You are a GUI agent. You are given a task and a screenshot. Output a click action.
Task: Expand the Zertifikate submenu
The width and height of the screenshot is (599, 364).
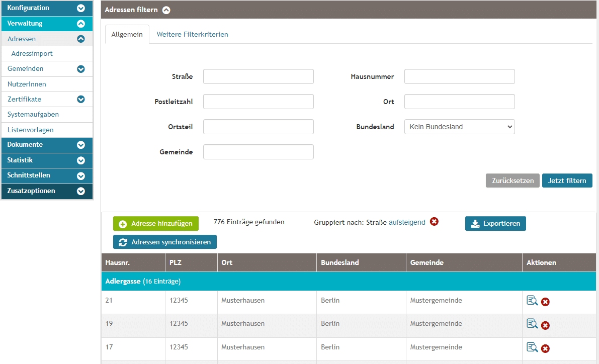click(80, 100)
